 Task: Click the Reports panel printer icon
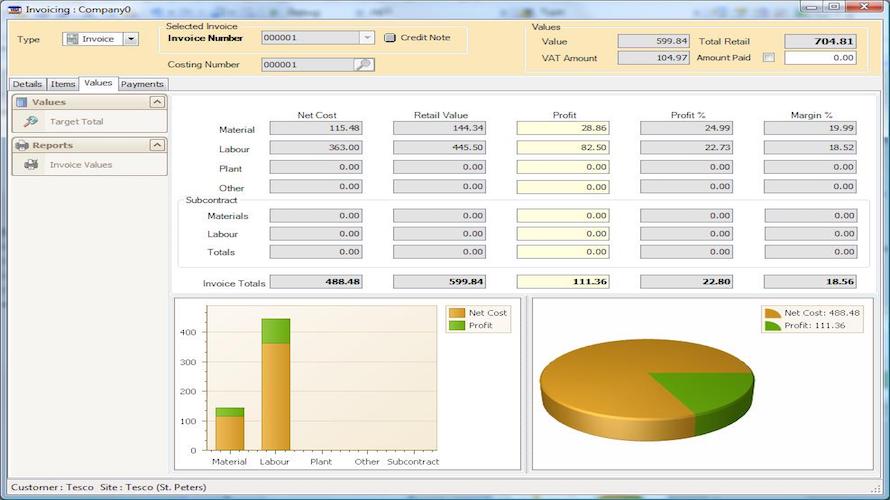tap(22, 145)
